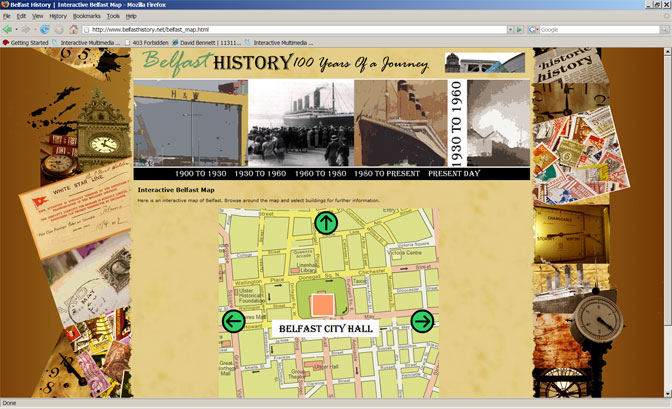The width and height of the screenshot is (672, 409).
Task: Click the address bar URL field
Action: (296, 30)
